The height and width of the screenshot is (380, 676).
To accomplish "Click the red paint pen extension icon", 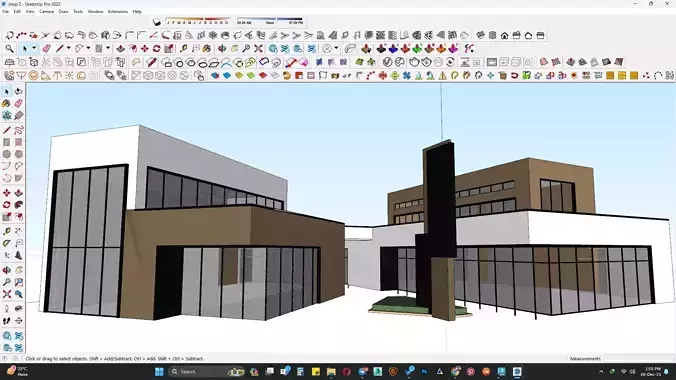I will pos(151,63).
